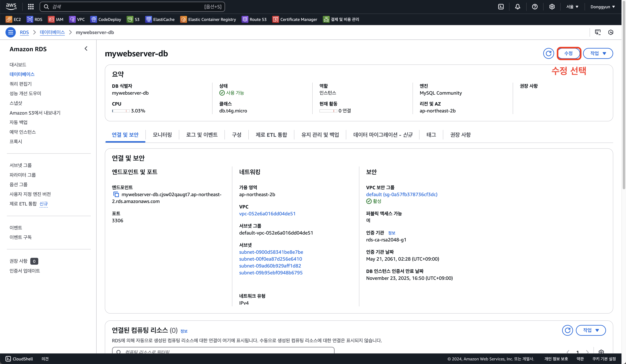Open the S3 favorites shortcut

point(133,19)
